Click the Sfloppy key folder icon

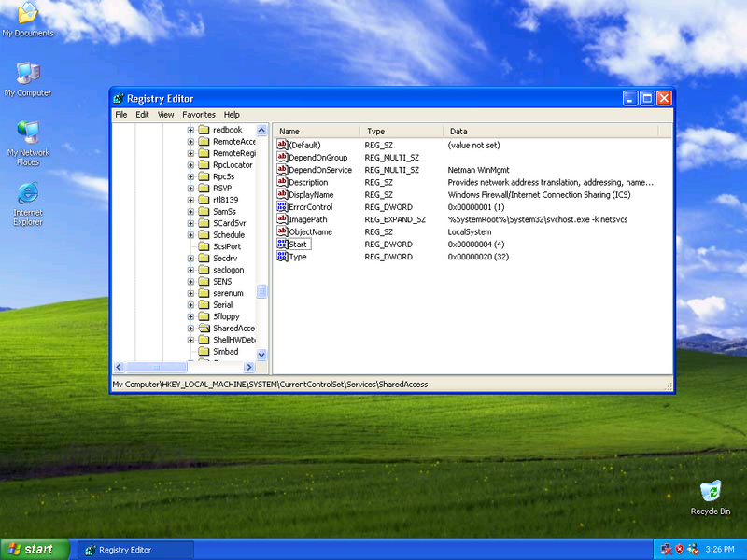click(x=204, y=316)
